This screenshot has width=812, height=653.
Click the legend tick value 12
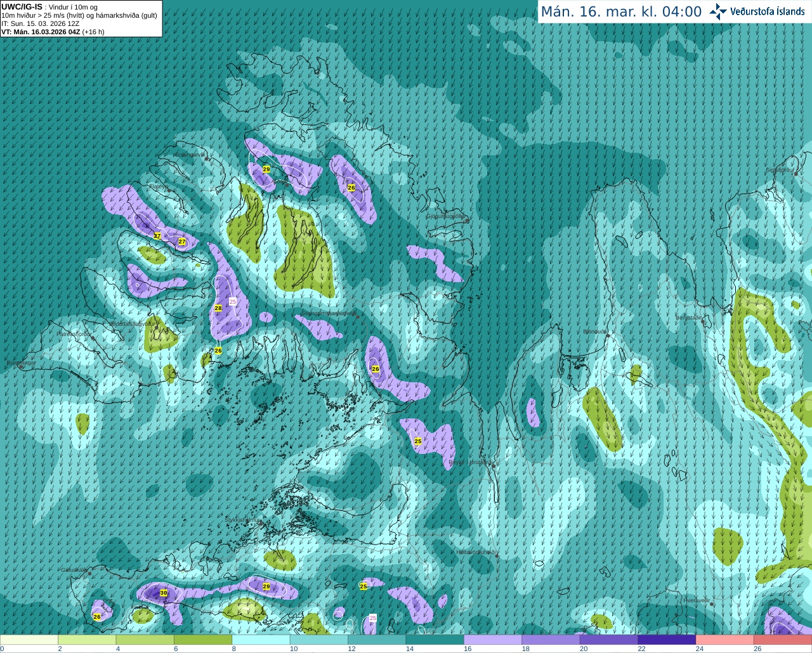(x=351, y=649)
